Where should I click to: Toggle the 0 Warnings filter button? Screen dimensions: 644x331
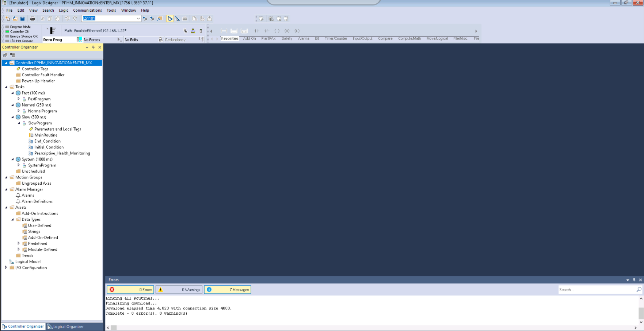(x=179, y=289)
